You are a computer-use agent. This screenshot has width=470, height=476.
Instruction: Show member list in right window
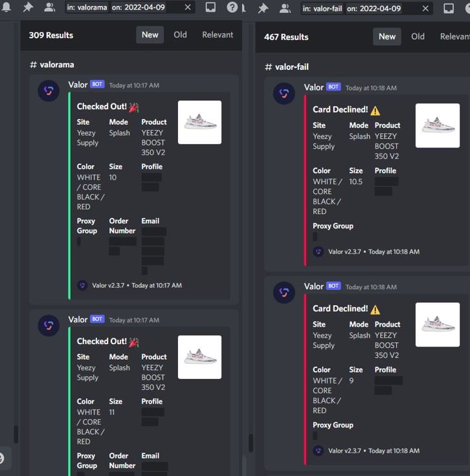tap(285, 8)
